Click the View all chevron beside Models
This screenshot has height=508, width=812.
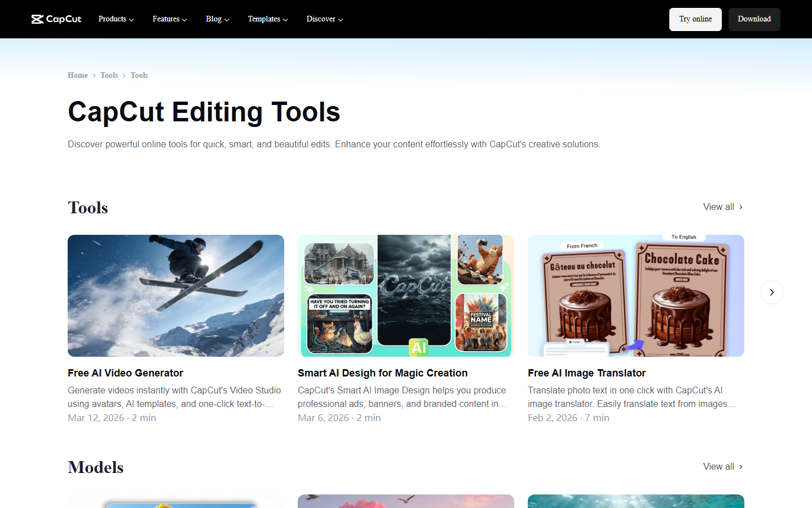pos(740,466)
